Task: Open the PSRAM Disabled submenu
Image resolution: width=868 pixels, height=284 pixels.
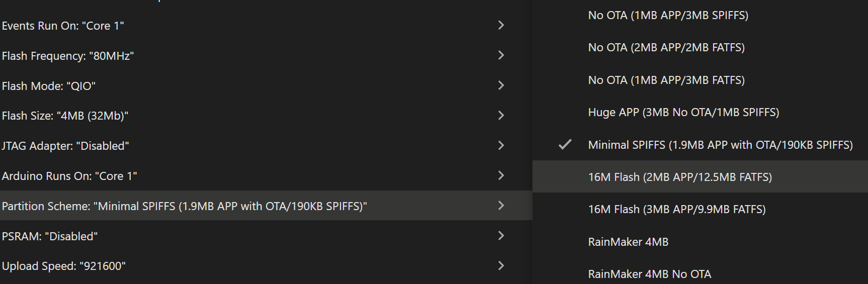Action: tap(50, 236)
